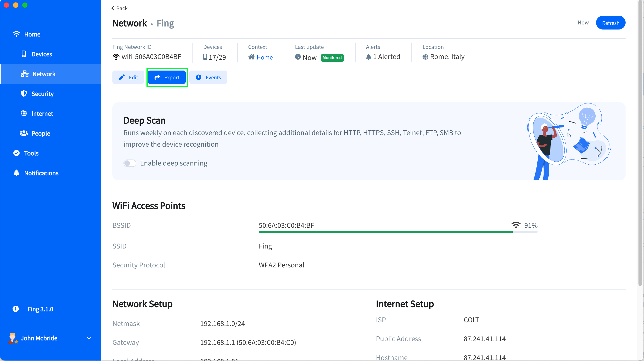Click the Devices phone icon
Viewport: 644px width, 361px height.
point(24,54)
